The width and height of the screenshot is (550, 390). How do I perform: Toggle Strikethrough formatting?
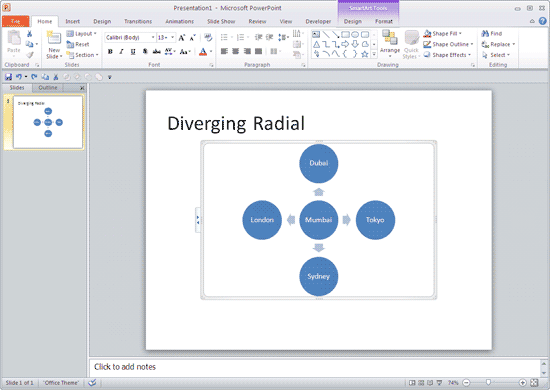[156, 52]
